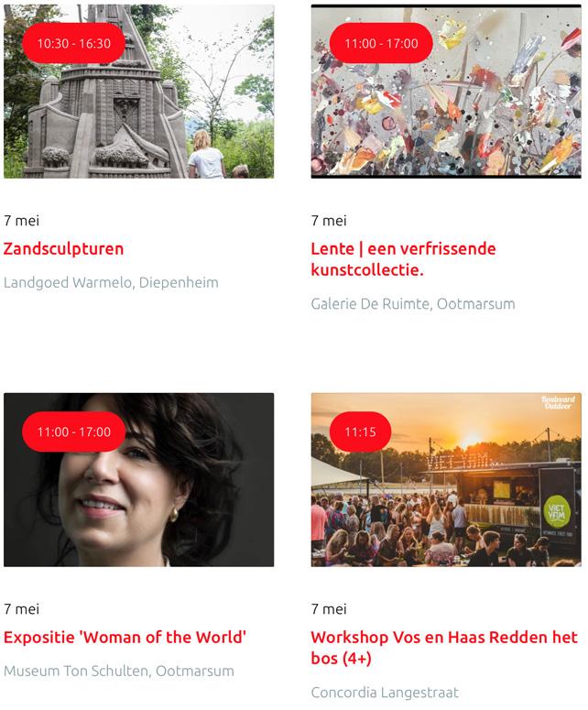
Task: Open Workshop Vos en Haas Redden het bos
Action: [444, 648]
